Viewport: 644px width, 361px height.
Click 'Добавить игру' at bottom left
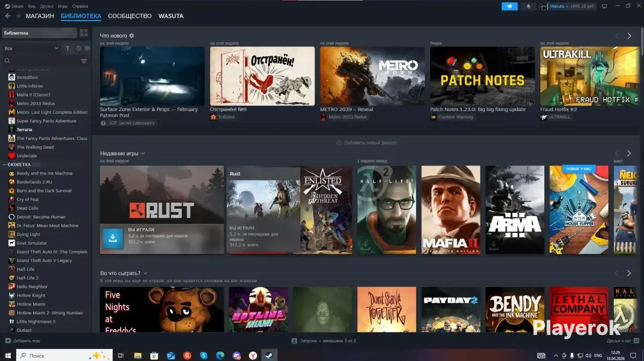coord(23,341)
